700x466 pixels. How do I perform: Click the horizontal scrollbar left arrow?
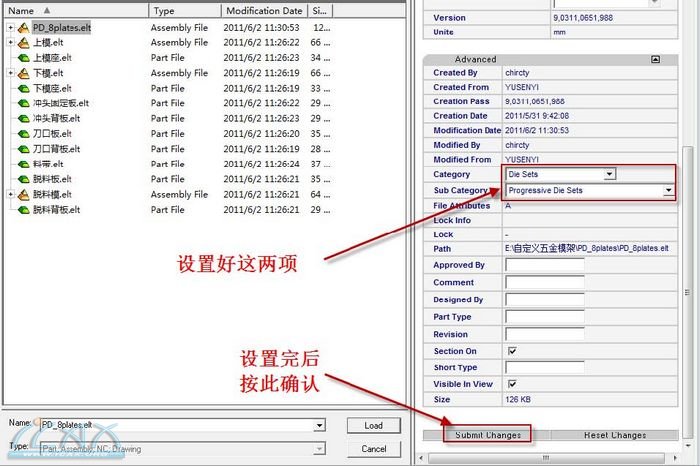(421, 458)
